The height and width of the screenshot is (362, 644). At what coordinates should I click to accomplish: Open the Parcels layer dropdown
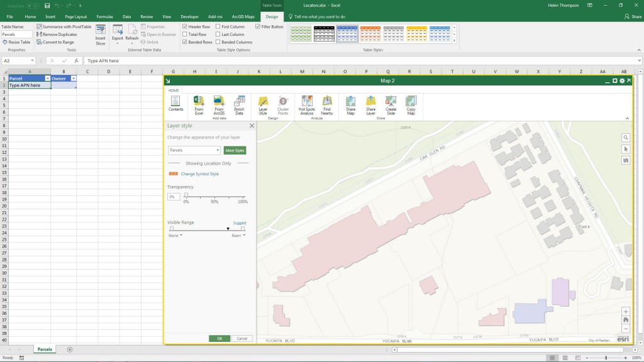(x=194, y=150)
